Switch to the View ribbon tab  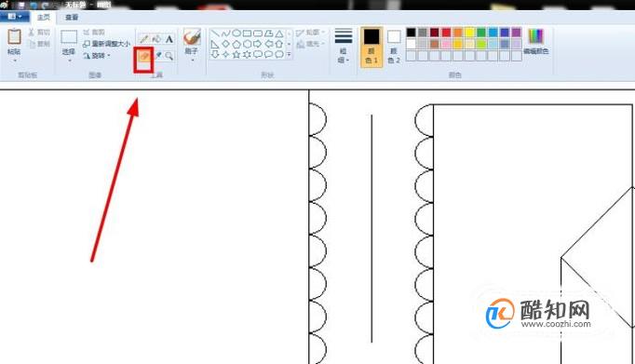click(x=72, y=18)
